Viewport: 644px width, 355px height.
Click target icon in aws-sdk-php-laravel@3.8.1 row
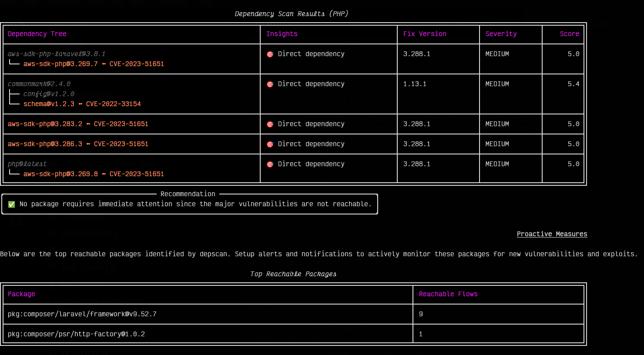tap(270, 54)
